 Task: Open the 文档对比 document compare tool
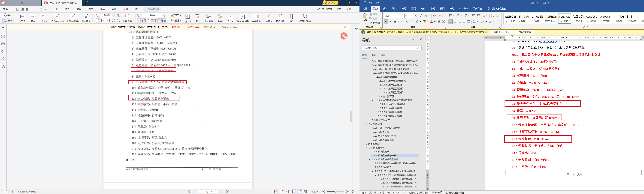tap(292, 18)
